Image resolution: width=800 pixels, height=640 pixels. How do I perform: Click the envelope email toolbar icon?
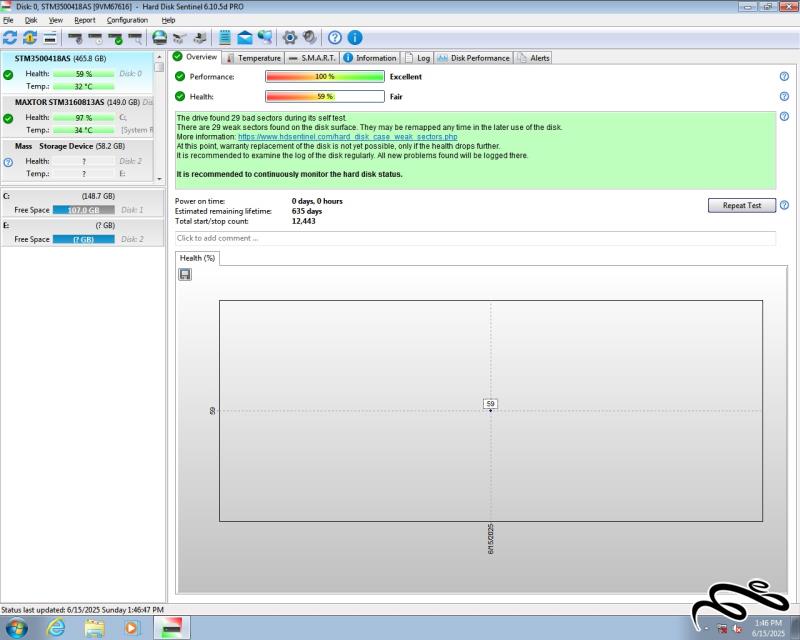pyautogui.click(x=244, y=38)
